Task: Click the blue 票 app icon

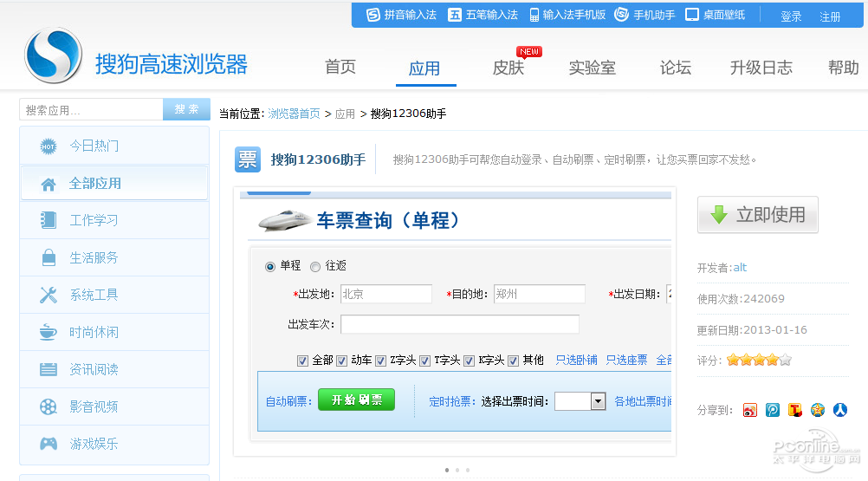Action: tap(248, 159)
